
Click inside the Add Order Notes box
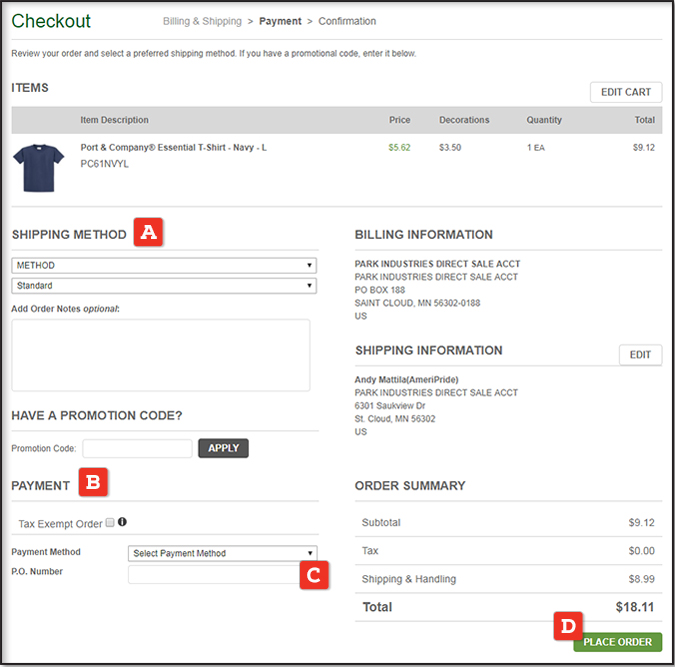click(160, 355)
